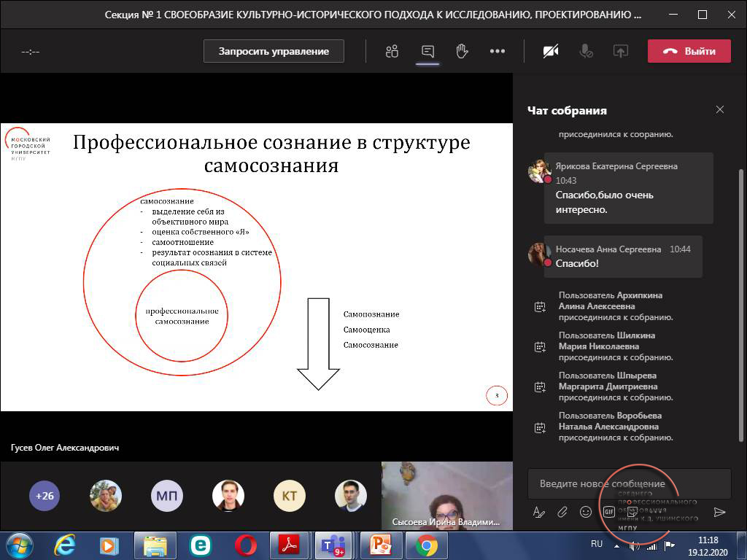Image resolution: width=747 pixels, height=560 pixels.
Task: Open the text formatting options icon
Action: click(539, 512)
